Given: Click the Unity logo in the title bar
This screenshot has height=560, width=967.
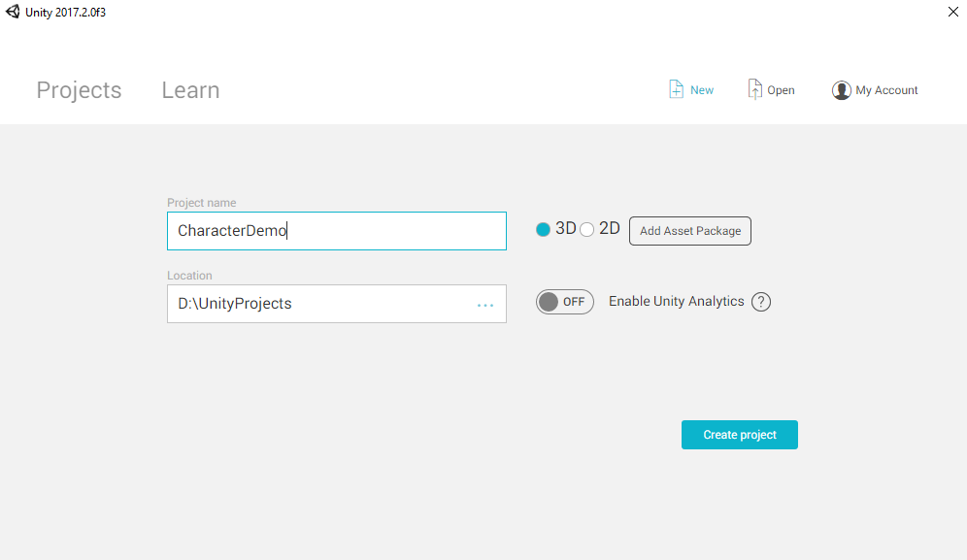Looking at the screenshot, I should (x=13, y=12).
